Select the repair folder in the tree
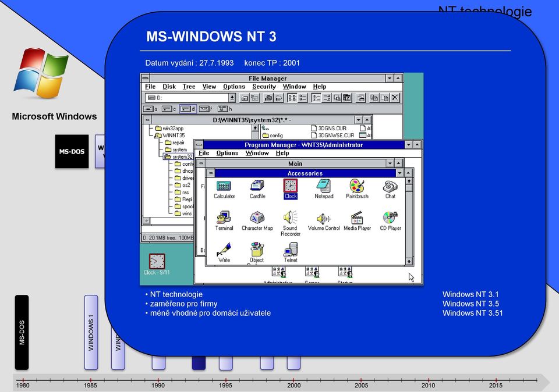559x392 pixels. tap(175, 142)
